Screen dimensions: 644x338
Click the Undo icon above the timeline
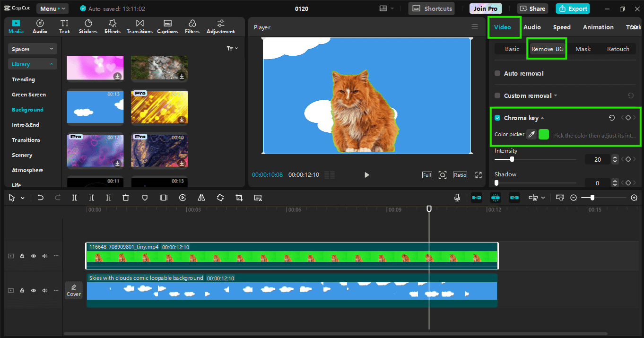tap(41, 197)
